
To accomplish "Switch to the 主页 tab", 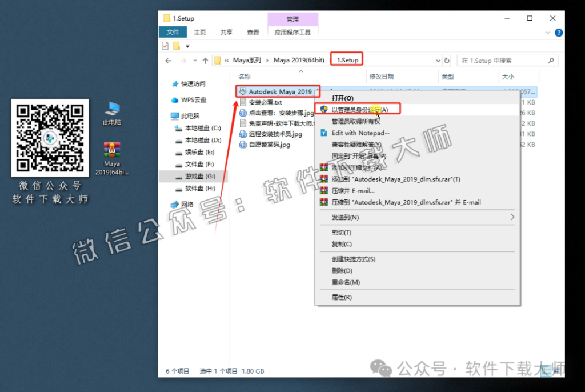I will [199, 33].
